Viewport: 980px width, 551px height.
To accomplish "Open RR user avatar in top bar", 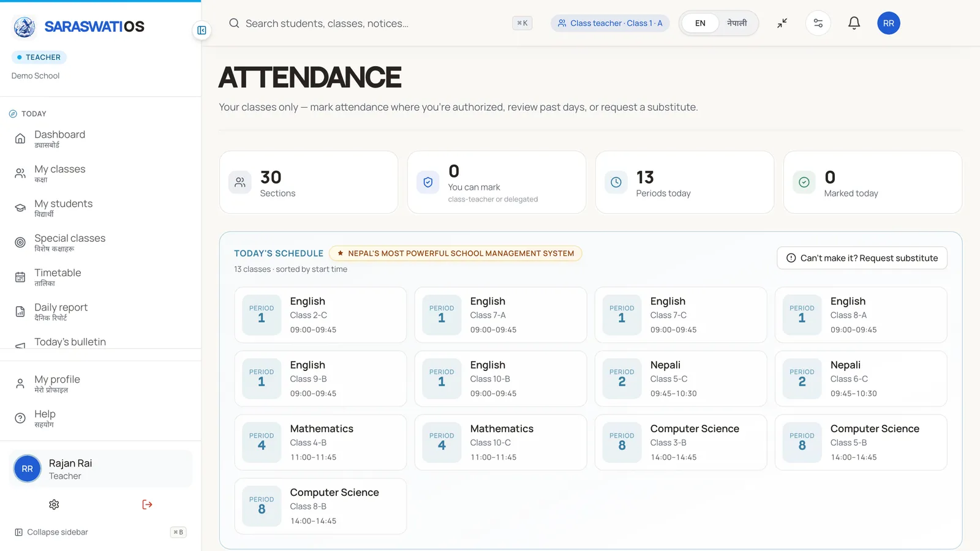I will tap(889, 23).
